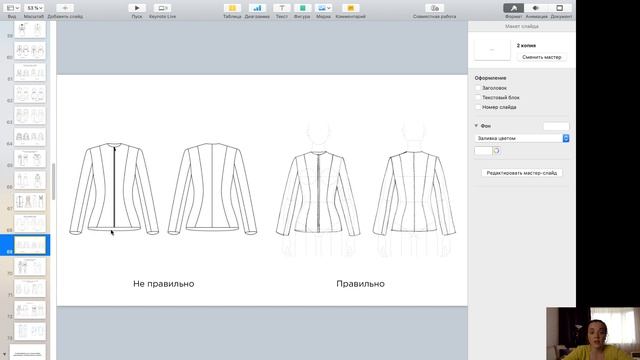Enable the Текстовый блок checkbox

click(478, 98)
